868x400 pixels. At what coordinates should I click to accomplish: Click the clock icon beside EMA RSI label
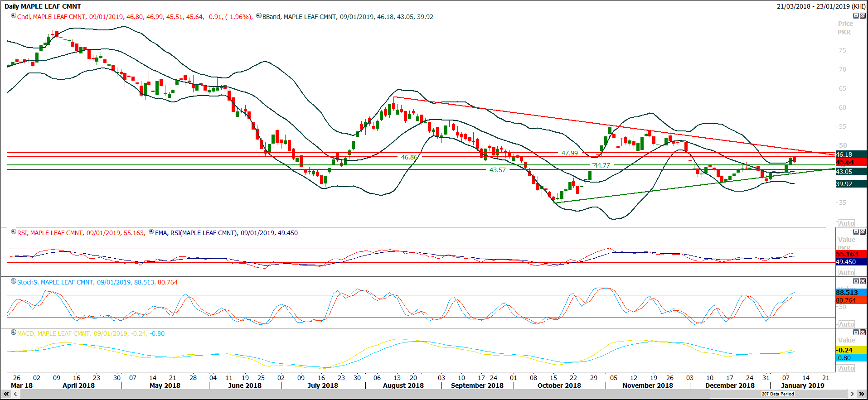tap(151, 232)
